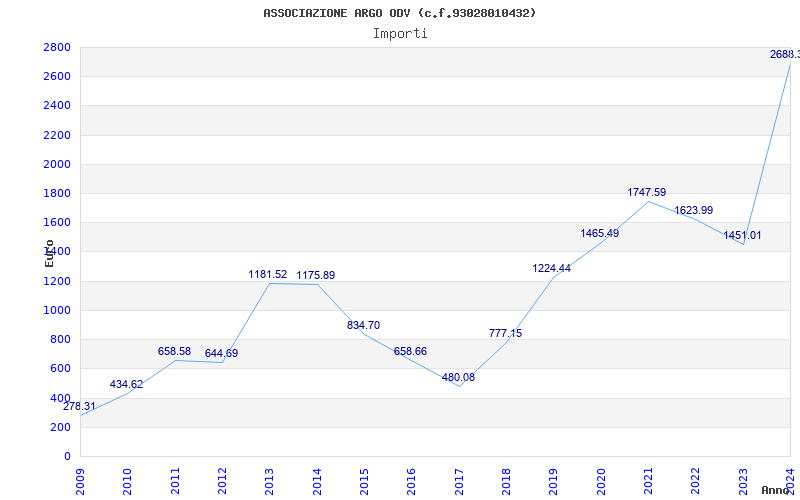
Task: Click the 2200 y-axis tick label
Action: [x=58, y=136]
